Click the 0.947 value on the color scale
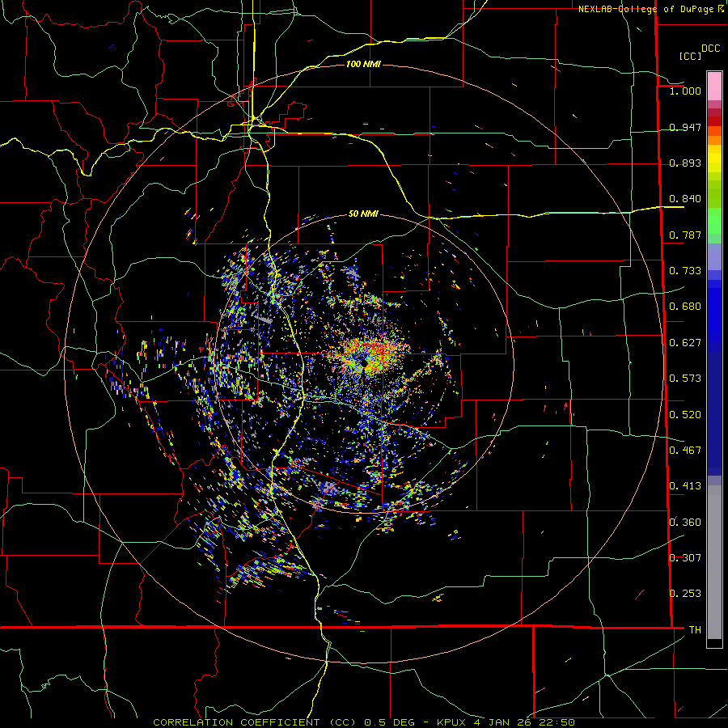The height and width of the screenshot is (728, 728). [685, 127]
